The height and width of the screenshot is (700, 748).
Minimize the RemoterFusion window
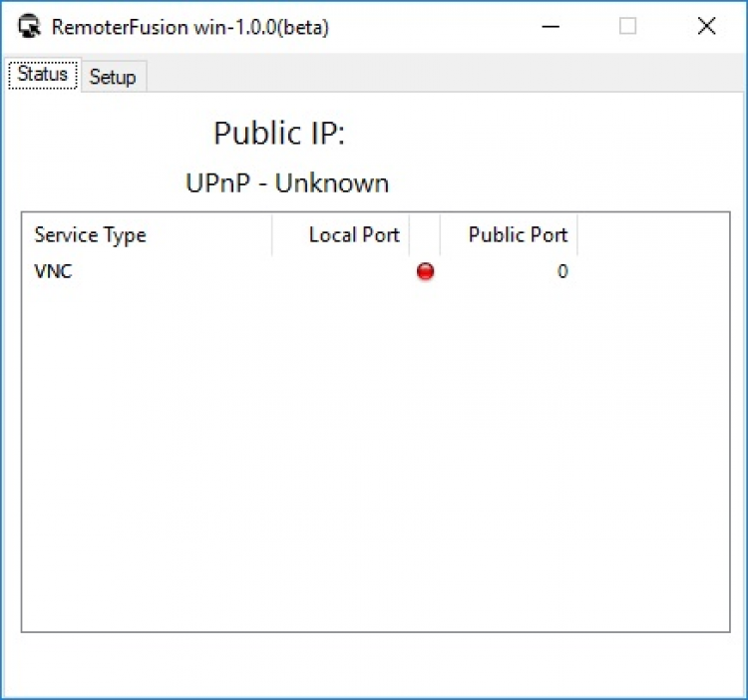[550, 27]
